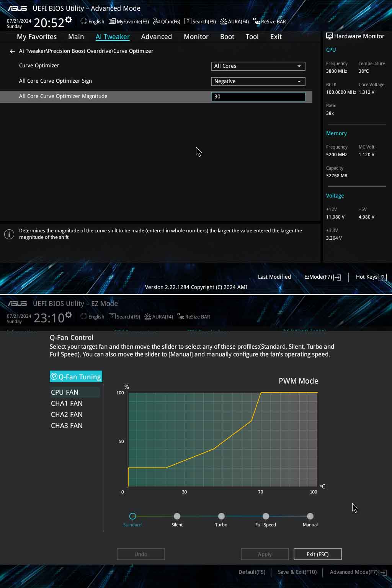
Task: Open the My Favorites tab
Action: click(37, 37)
